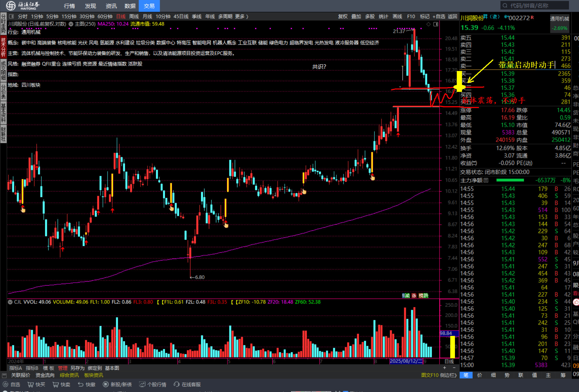Toggle the side panel icon at chart corner
579x392 pixels.
(436, 24)
